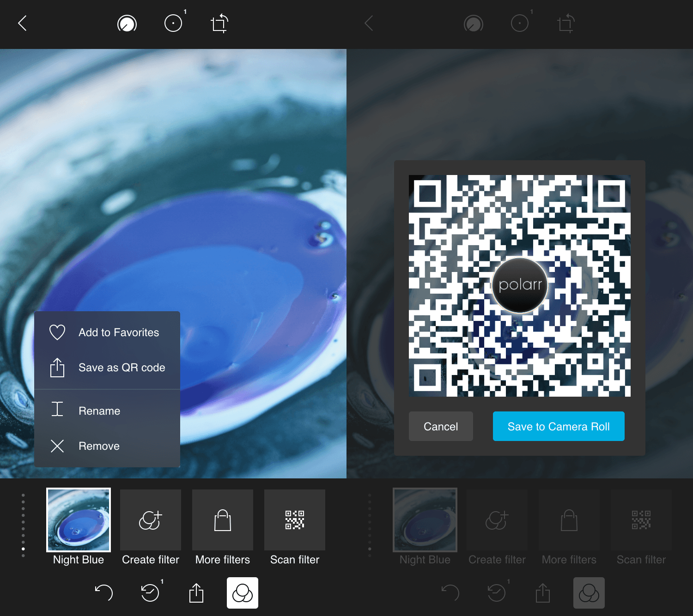Tap the dimmed filters button on right screen
This screenshot has height=616, width=693.
click(589, 593)
